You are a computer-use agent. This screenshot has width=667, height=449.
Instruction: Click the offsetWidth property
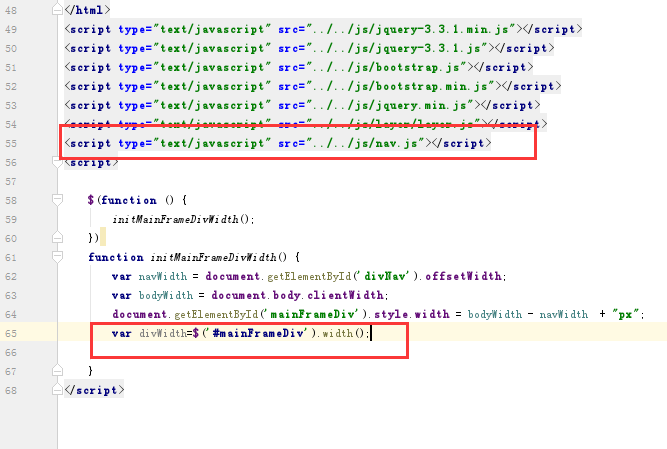[x=463, y=276]
